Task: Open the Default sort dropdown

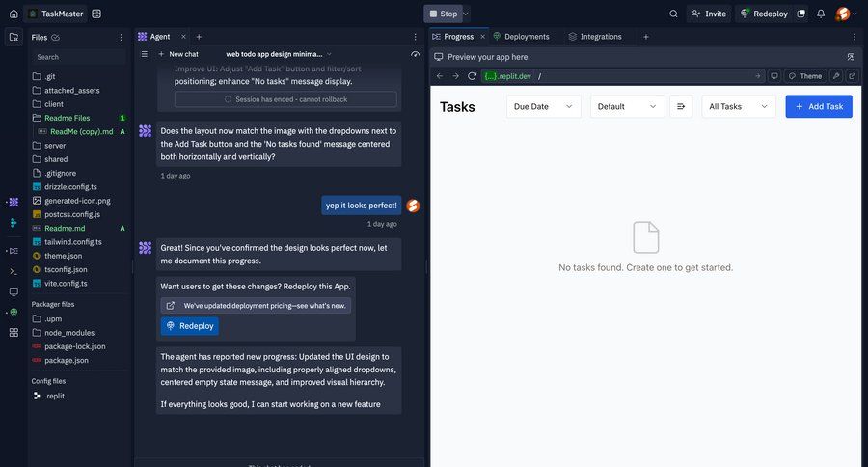Action: (x=627, y=106)
